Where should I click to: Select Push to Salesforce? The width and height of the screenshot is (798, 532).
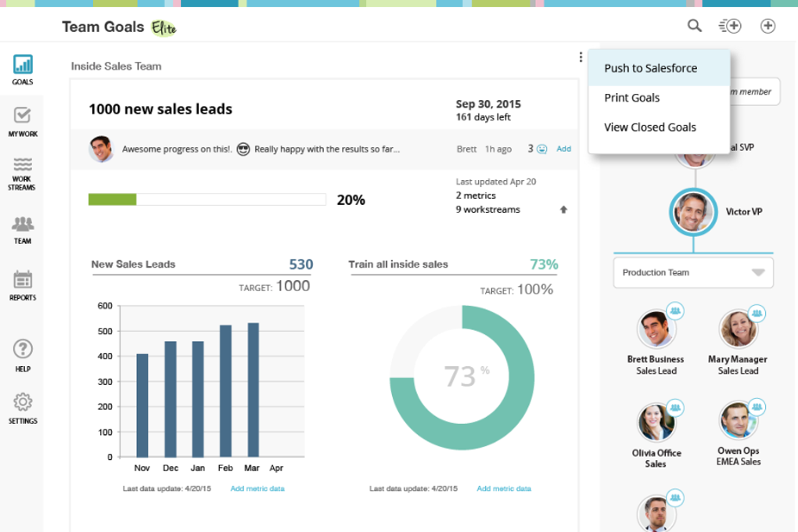pos(651,68)
